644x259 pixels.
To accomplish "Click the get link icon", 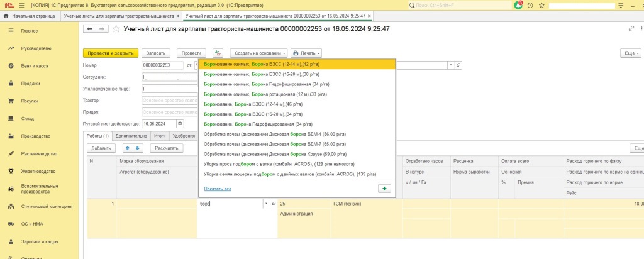I will point(631,29).
